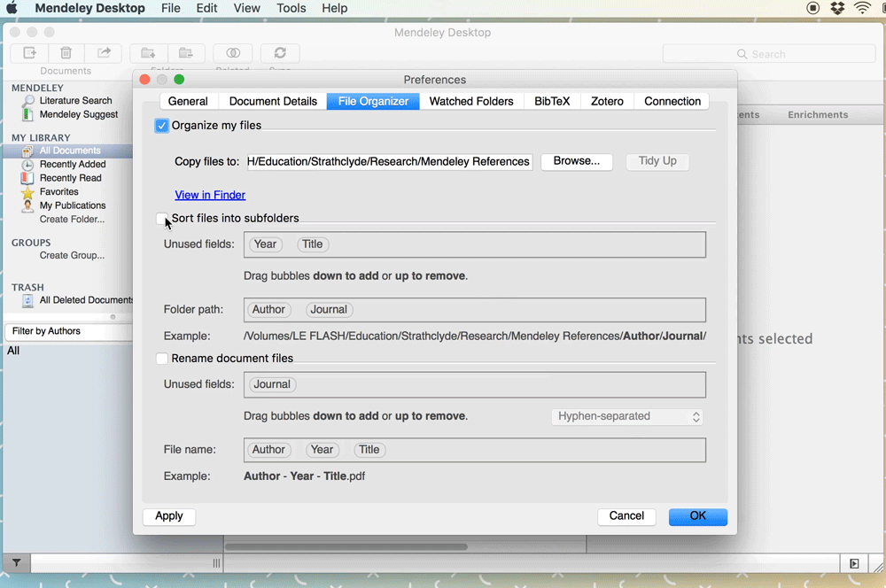Click the Tidy Up button
Image resolution: width=886 pixels, height=588 pixels.
click(x=657, y=161)
